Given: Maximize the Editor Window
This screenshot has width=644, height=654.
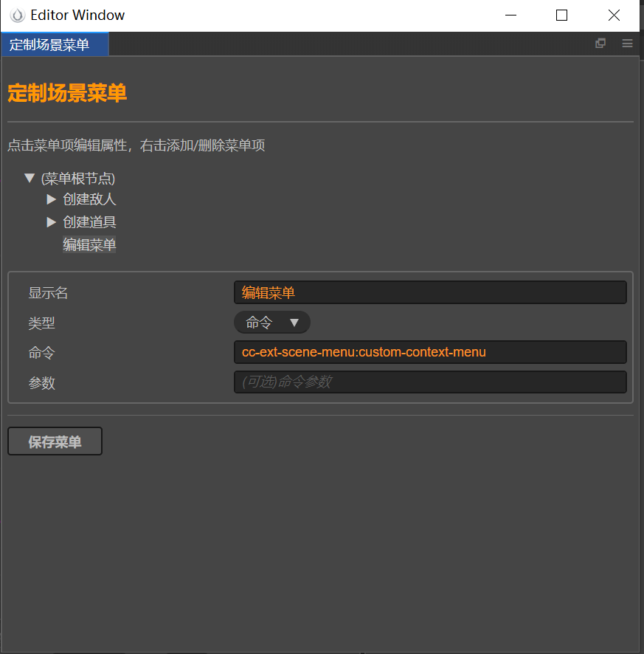Looking at the screenshot, I should click(x=561, y=16).
